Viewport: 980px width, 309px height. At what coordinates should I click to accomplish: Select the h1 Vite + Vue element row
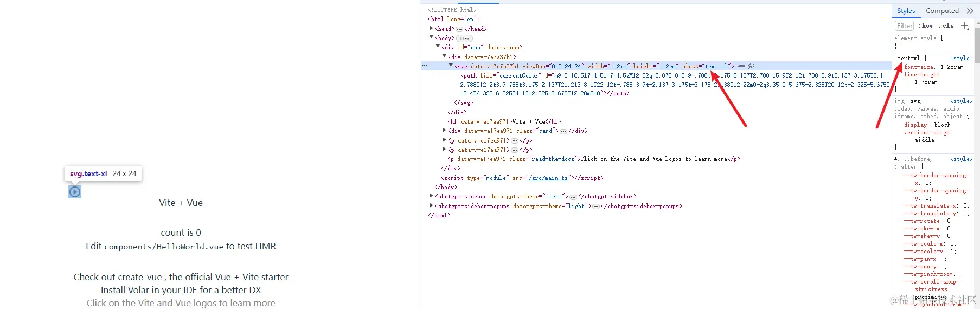click(504, 121)
